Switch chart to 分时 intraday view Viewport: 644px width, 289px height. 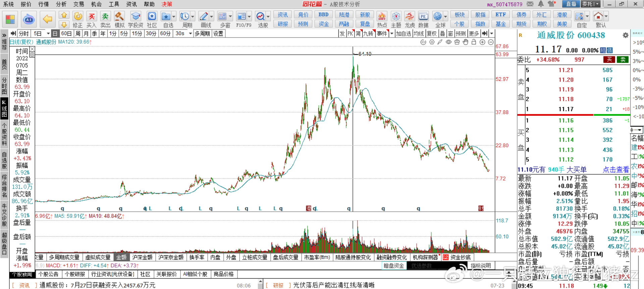tap(23, 34)
